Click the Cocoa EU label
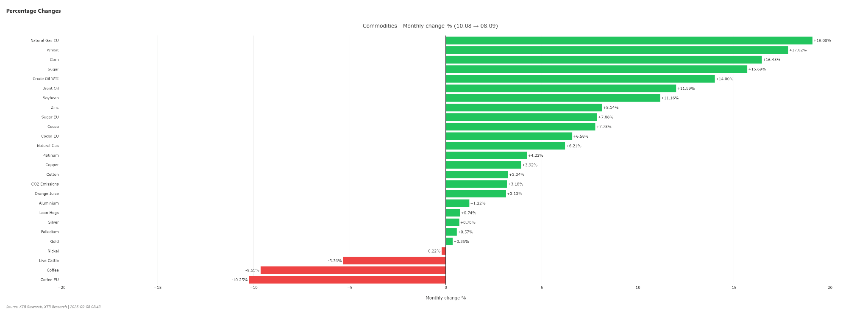This screenshot has width=868, height=316. [x=50, y=136]
